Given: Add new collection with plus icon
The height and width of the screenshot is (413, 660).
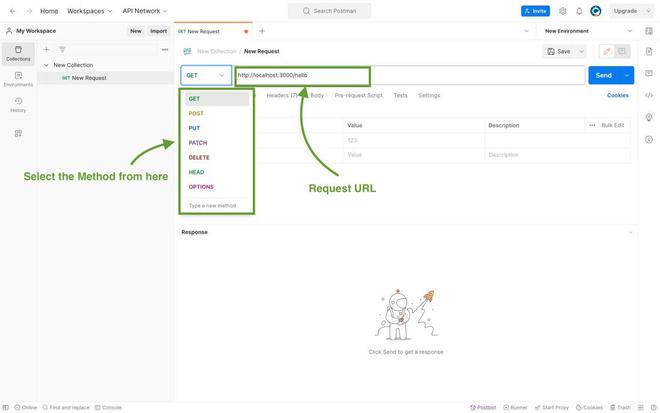Looking at the screenshot, I should click(46, 50).
